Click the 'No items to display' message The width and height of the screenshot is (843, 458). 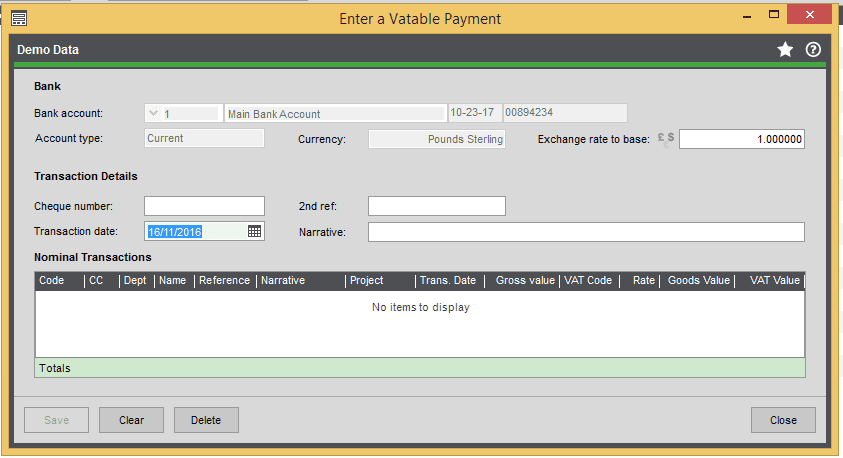[420, 307]
